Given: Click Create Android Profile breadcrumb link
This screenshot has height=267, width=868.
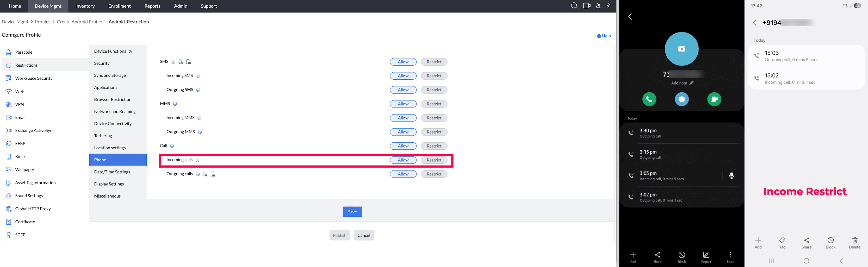Looking at the screenshot, I should click(x=79, y=22).
